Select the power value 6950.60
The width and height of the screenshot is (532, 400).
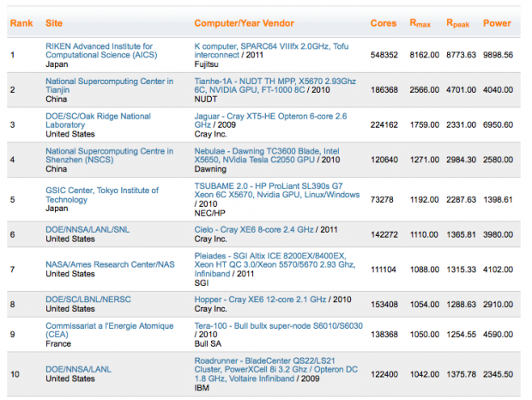pos(498,124)
